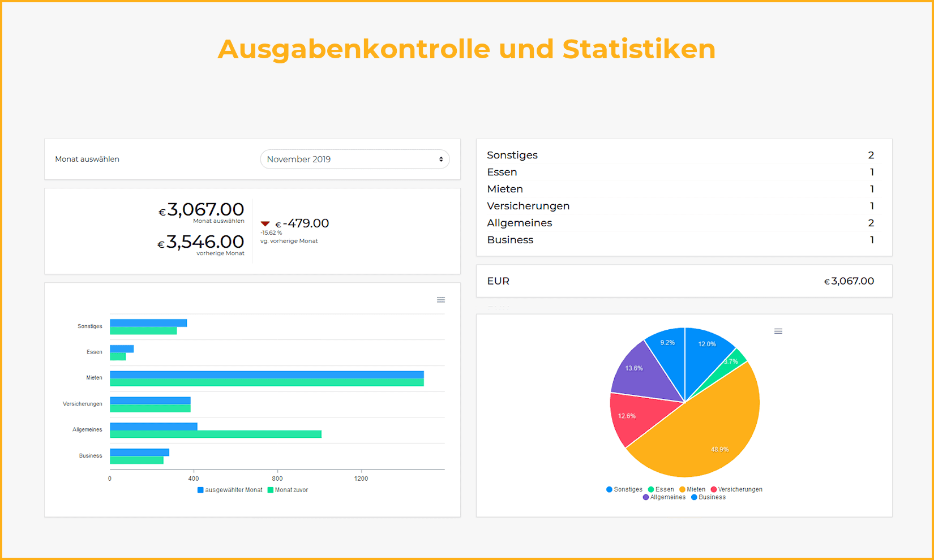The height and width of the screenshot is (560, 934).
Task: Click the €3,067.00 selected month total
Action: coord(201,210)
